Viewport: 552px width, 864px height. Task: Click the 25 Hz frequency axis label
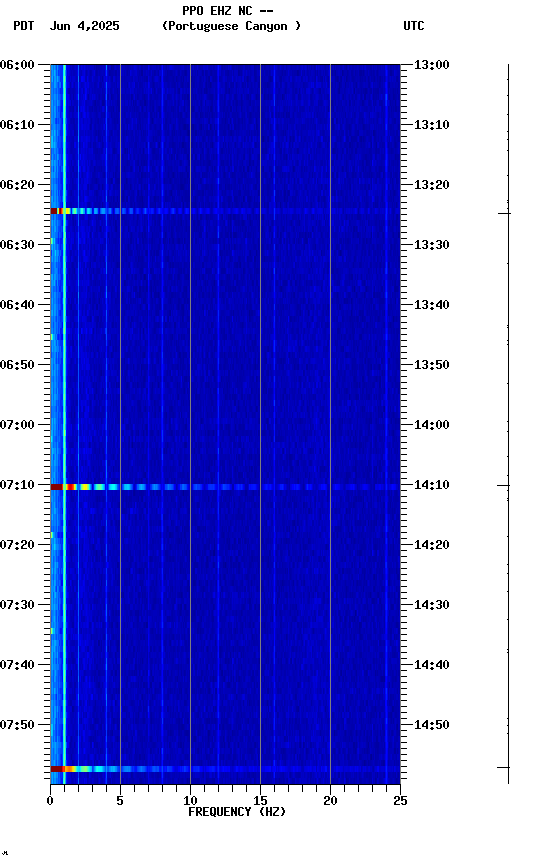click(400, 801)
